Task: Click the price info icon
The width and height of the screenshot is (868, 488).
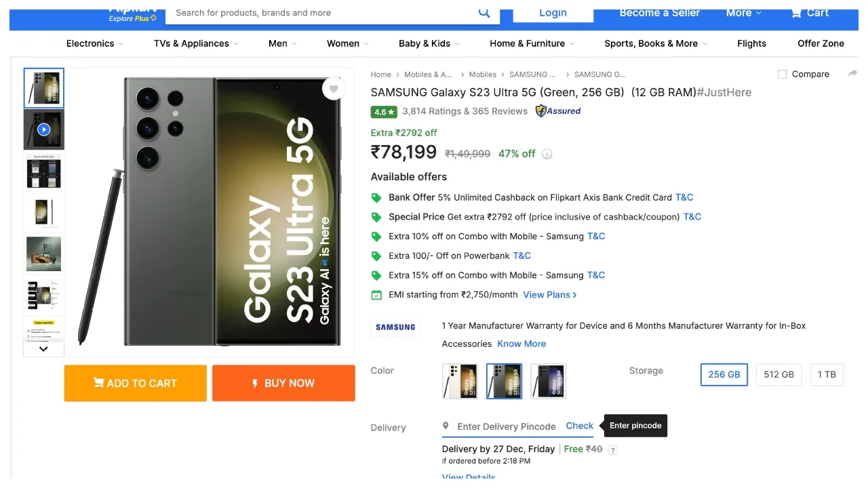Action: [x=547, y=154]
